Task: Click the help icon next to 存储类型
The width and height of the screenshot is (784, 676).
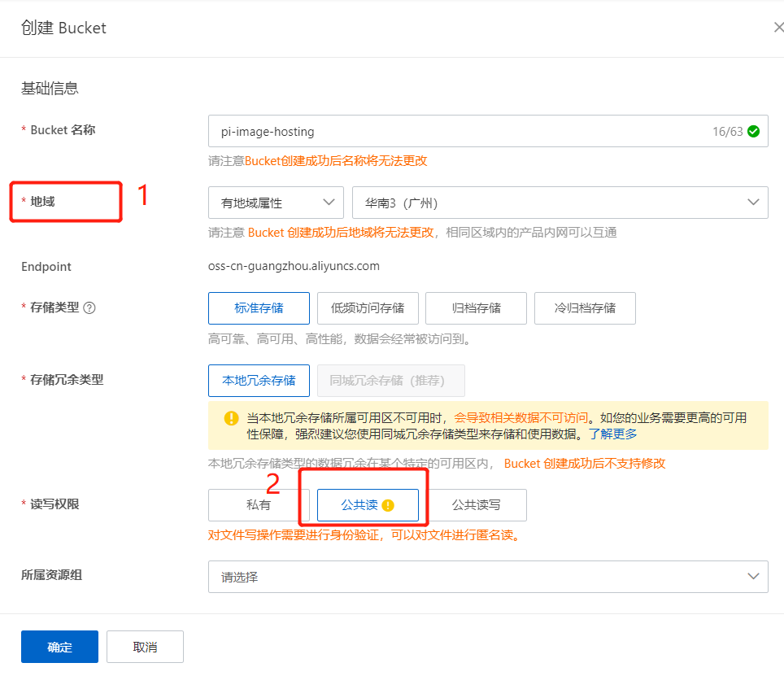Action: pos(89,307)
